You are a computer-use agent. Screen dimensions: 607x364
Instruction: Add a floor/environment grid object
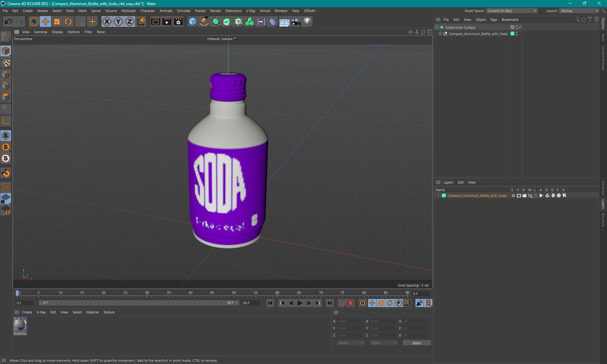284,21
